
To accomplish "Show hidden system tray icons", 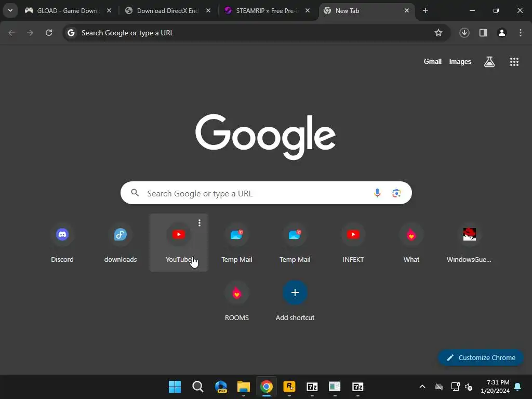I will (x=422, y=387).
